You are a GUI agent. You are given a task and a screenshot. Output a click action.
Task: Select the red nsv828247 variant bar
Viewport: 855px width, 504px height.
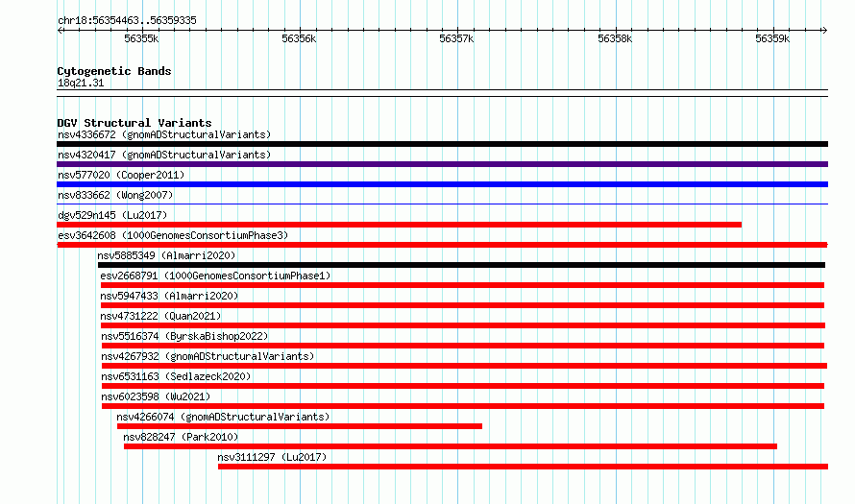(451, 446)
